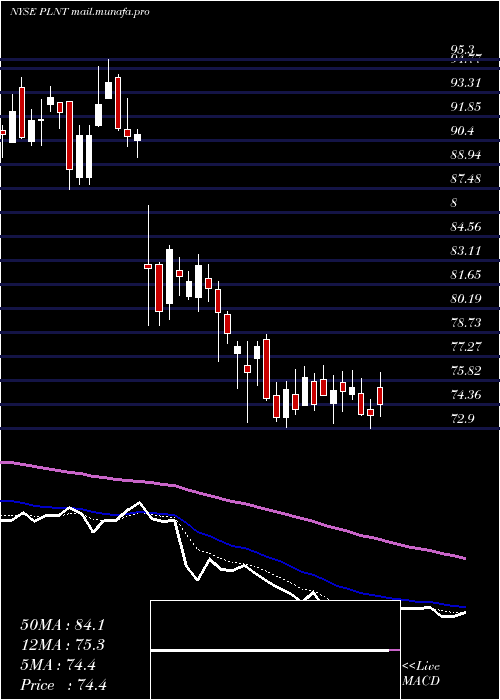Click the NYSE PLNT chart title
This screenshot has height=700, width=500.
coord(79,12)
